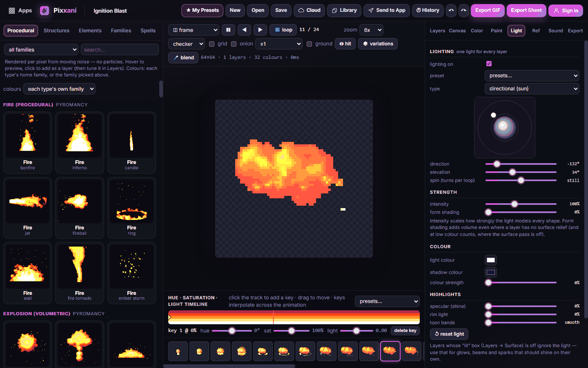The width and height of the screenshot is (588, 368).
Task: Pause the animation playback
Action: 228,30
